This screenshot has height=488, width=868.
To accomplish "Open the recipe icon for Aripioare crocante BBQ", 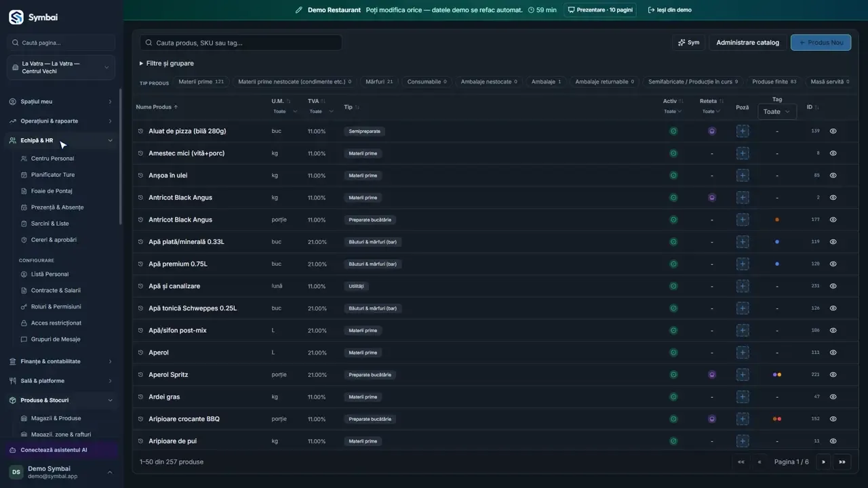I will pos(712,419).
